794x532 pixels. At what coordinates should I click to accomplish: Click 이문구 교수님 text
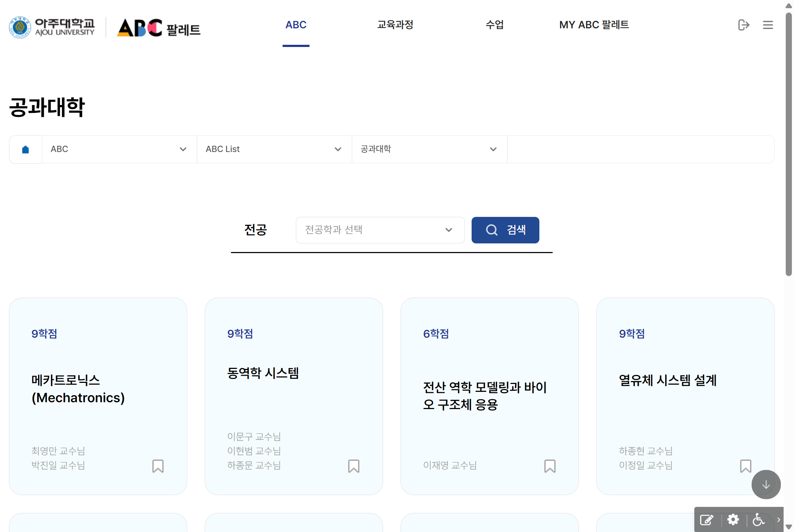[254, 437]
